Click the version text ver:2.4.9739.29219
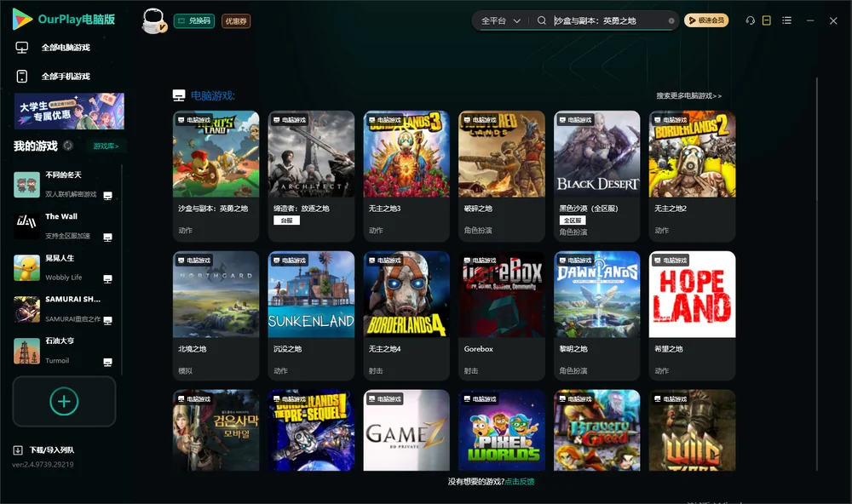 click(43, 464)
